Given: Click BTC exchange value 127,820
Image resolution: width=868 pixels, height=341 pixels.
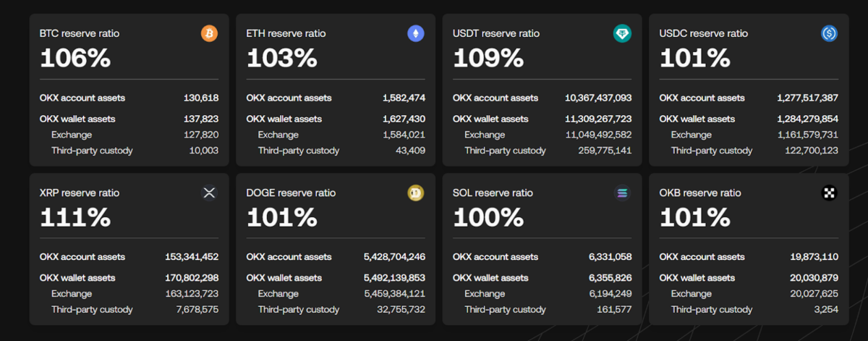Looking at the screenshot, I should coord(203,135).
